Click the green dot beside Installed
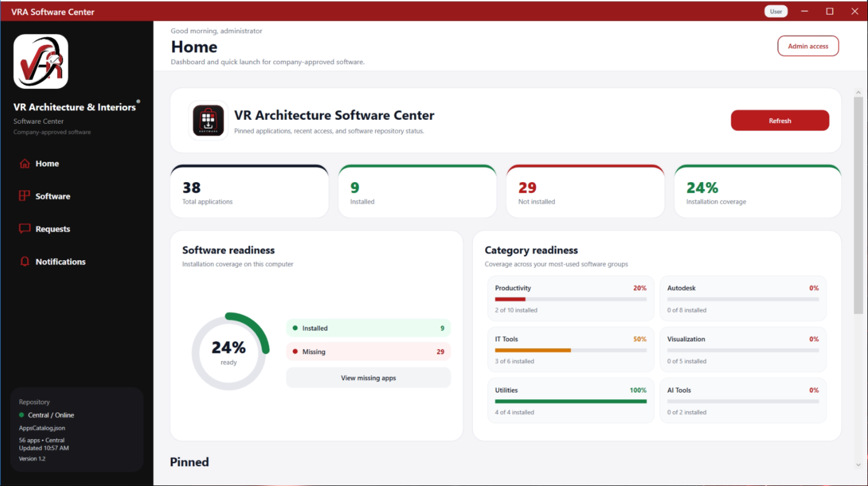 [x=295, y=328]
